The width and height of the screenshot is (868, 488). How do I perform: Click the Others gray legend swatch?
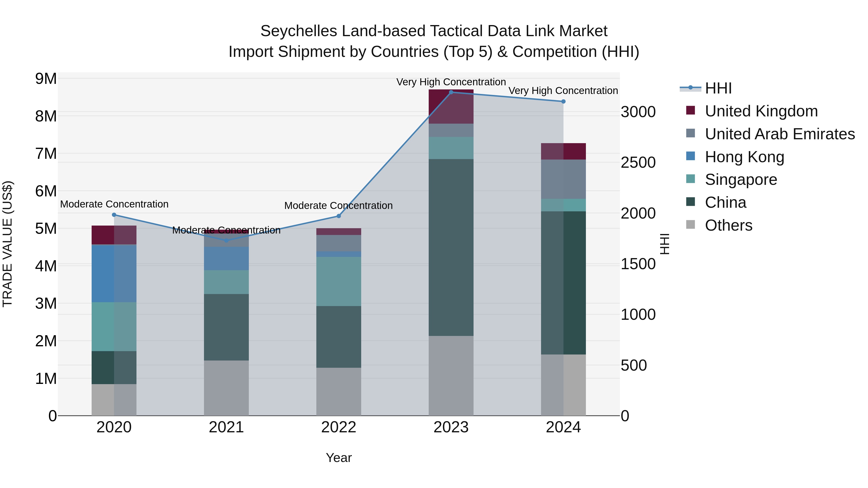[691, 225]
